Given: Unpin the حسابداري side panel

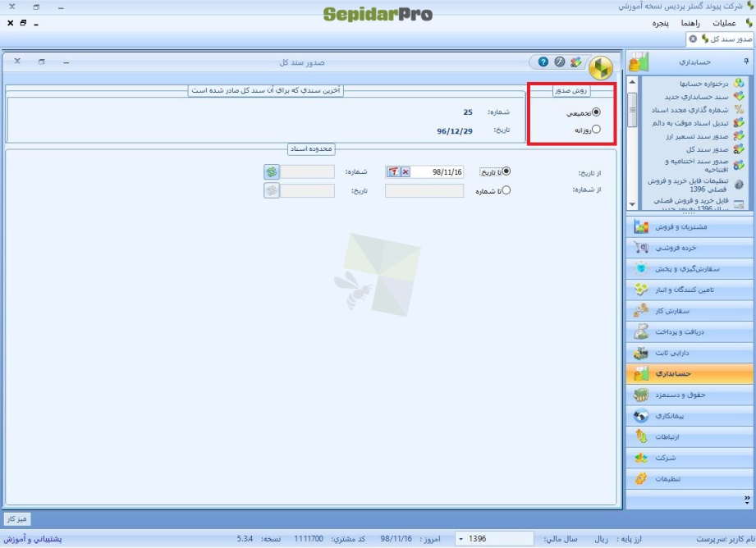Looking at the screenshot, I should pos(746,62).
